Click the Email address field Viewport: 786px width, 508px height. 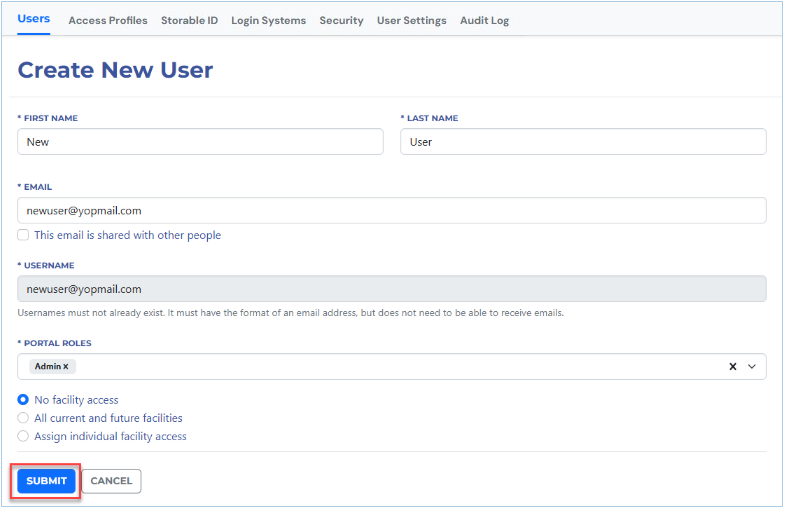[392, 211]
